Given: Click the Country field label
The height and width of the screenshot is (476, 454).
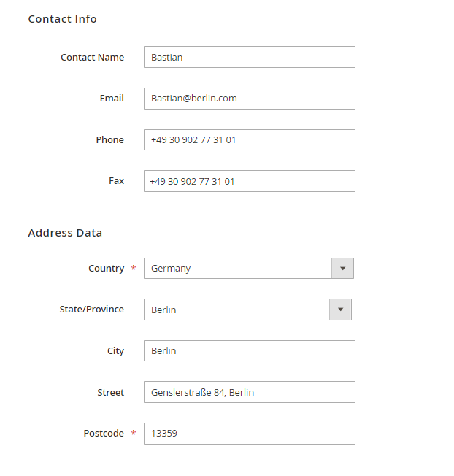Looking at the screenshot, I should click(x=106, y=269).
